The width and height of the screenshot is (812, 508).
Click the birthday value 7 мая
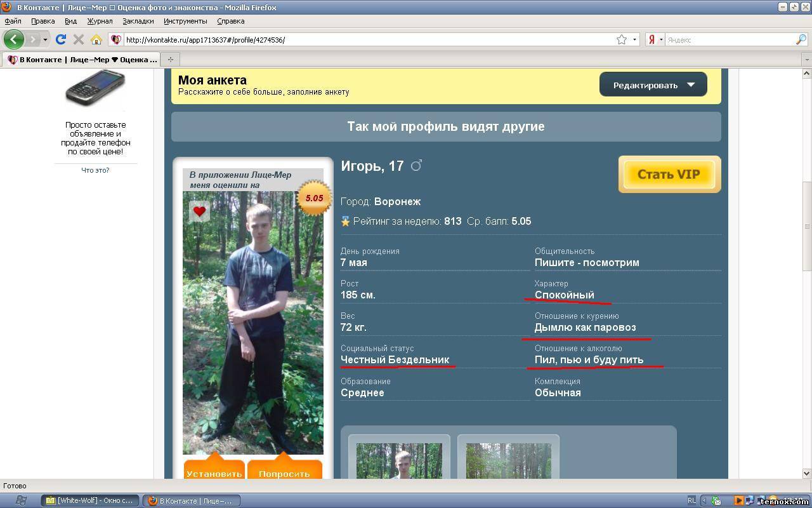354,262
